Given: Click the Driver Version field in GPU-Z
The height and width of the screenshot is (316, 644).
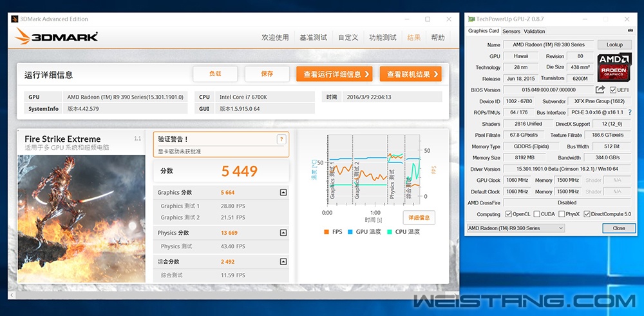Looking at the screenshot, I should tap(567, 169).
